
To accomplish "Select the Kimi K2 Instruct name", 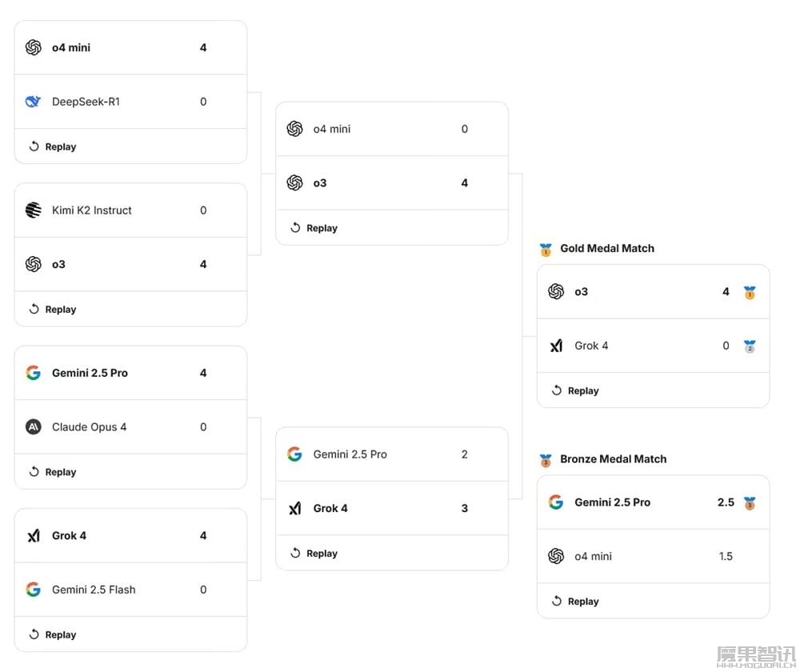I will click(x=92, y=210).
